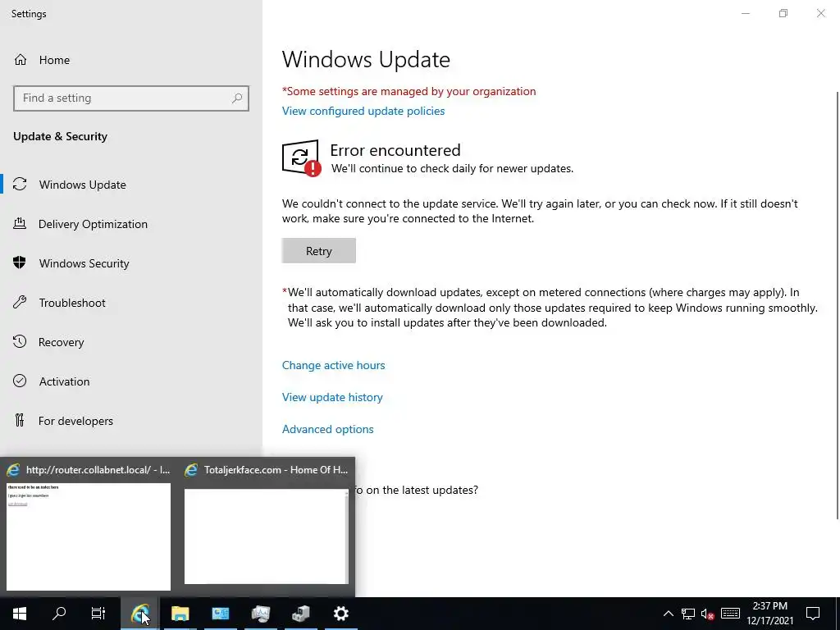The image size is (840, 630).
Task: Click the Retry button
Action: [319, 251]
